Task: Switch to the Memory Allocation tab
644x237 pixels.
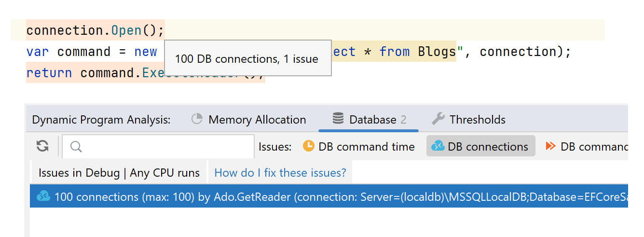Action: click(257, 120)
